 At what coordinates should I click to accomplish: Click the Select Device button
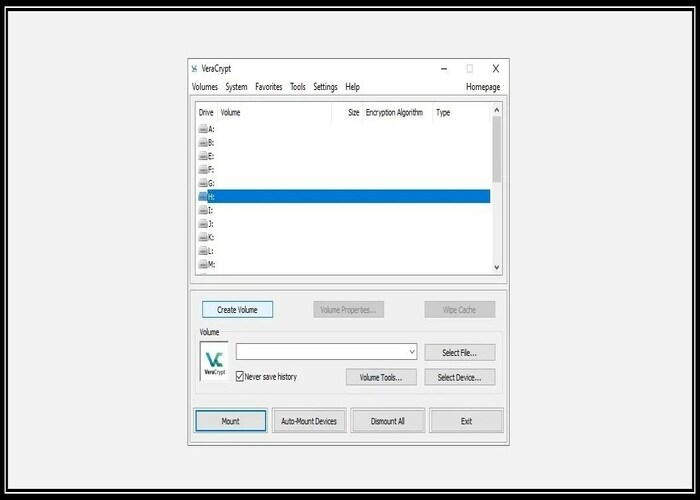[x=460, y=377]
